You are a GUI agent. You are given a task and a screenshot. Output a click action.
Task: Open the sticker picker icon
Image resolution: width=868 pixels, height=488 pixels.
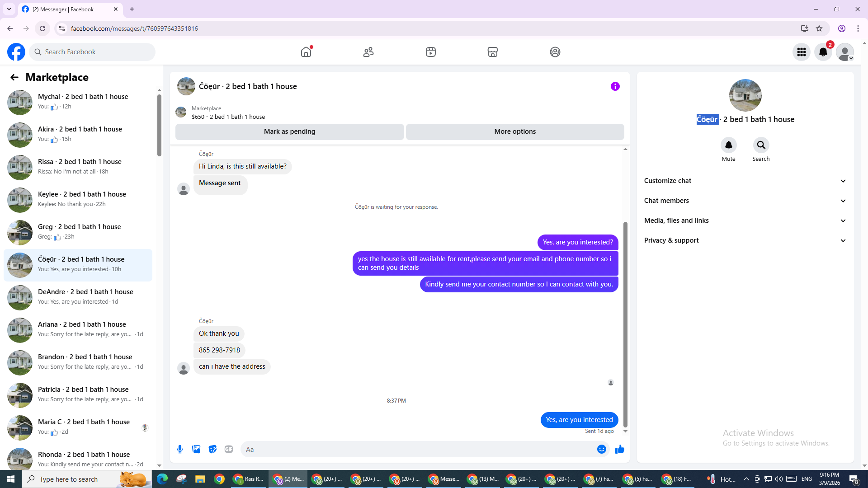(212, 449)
